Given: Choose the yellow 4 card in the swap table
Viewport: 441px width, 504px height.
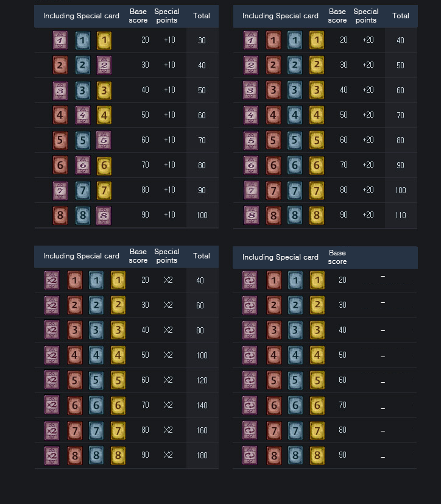Looking at the screenshot, I should coord(317,355).
